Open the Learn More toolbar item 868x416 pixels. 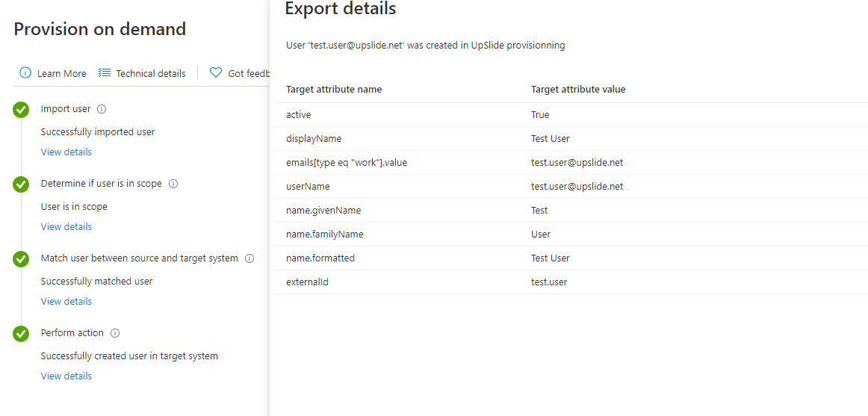pyautogui.click(x=53, y=73)
